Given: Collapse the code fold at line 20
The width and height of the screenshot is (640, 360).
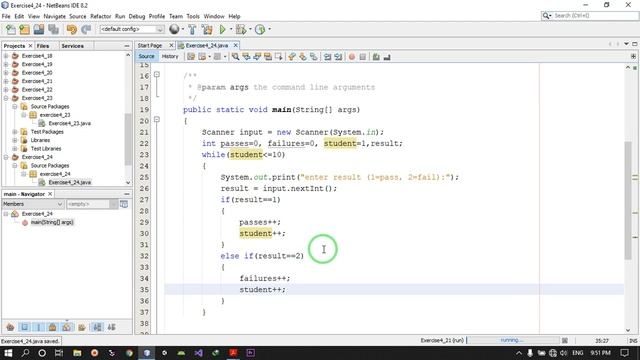Looking at the screenshot, I should coord(157,120).
